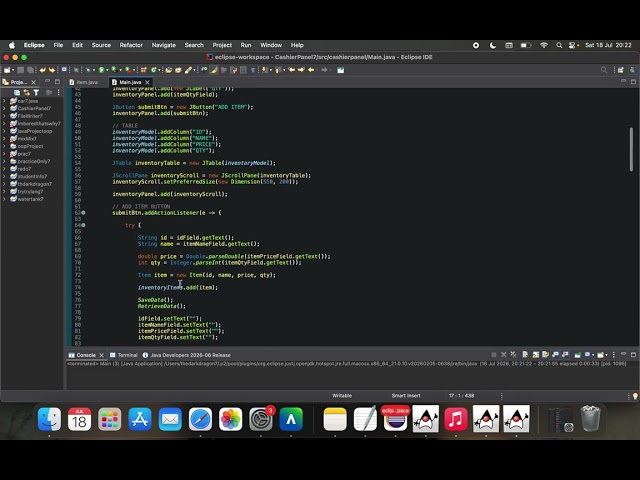640x480 pixels.
Task: Select the practiceOnly7 project
Action: (34, 161)
